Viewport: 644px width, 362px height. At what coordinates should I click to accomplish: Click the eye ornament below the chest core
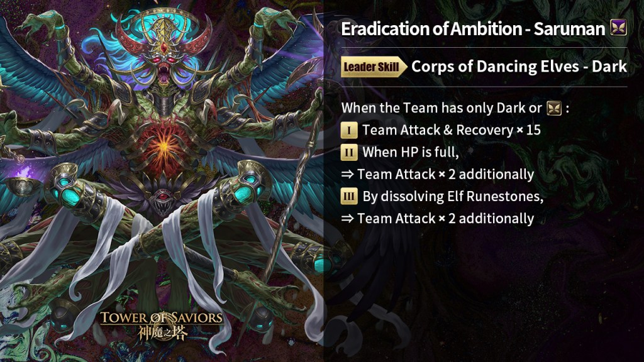tap(163, 197)
